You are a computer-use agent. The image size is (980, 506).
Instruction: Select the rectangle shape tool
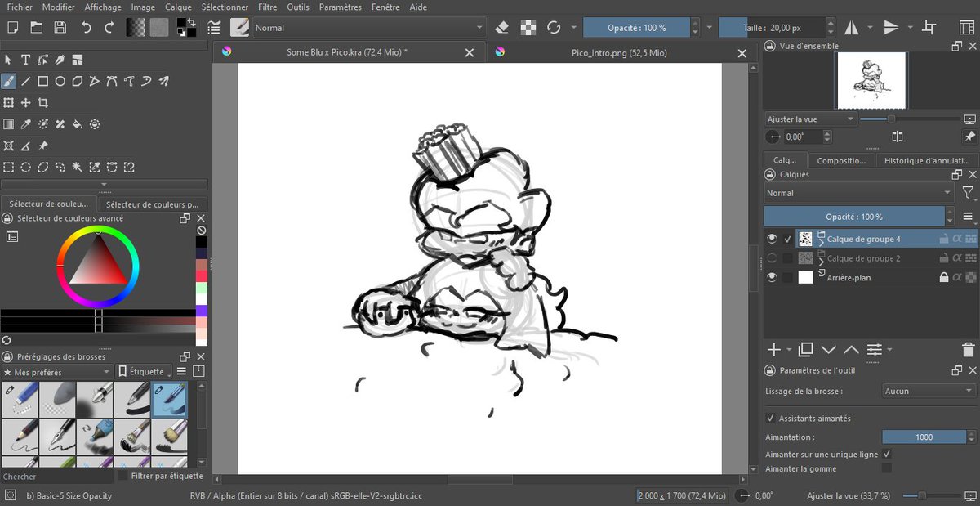coord(43,81)
